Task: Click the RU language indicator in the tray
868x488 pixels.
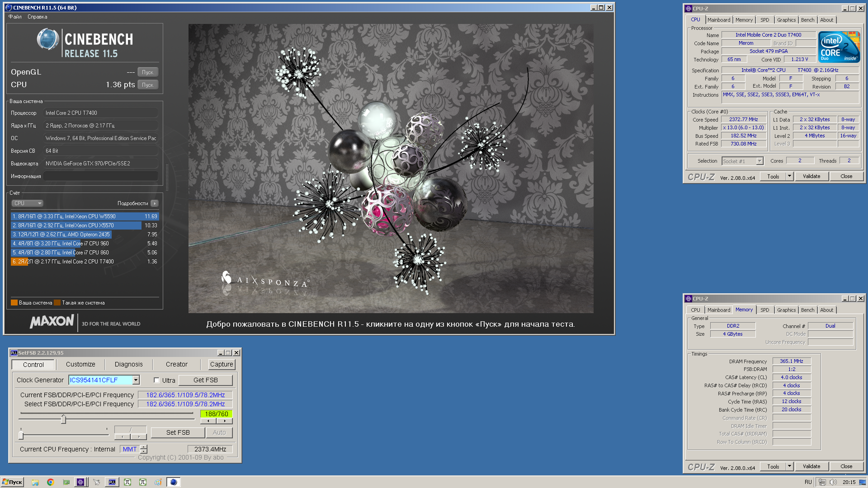Action: click(808, 482)
